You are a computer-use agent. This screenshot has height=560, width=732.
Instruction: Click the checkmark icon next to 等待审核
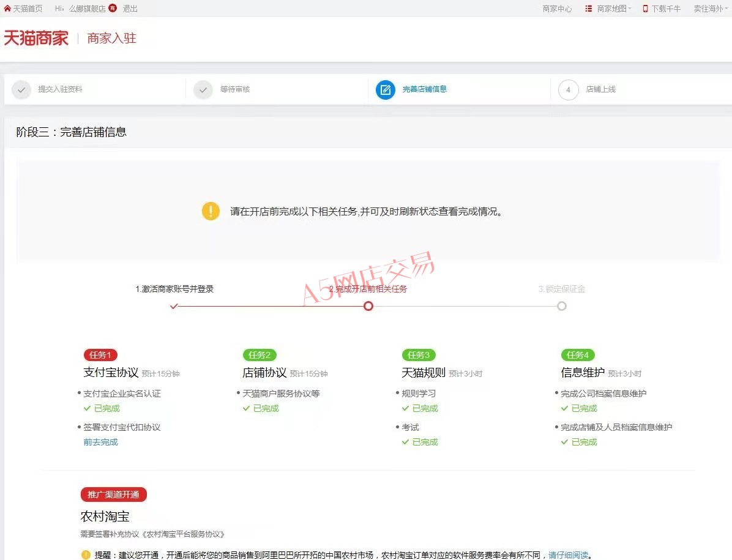click(x=203, y=90)
